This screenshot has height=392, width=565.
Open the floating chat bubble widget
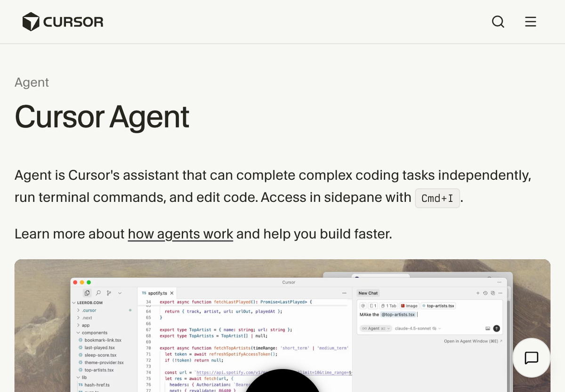point(531,358)
